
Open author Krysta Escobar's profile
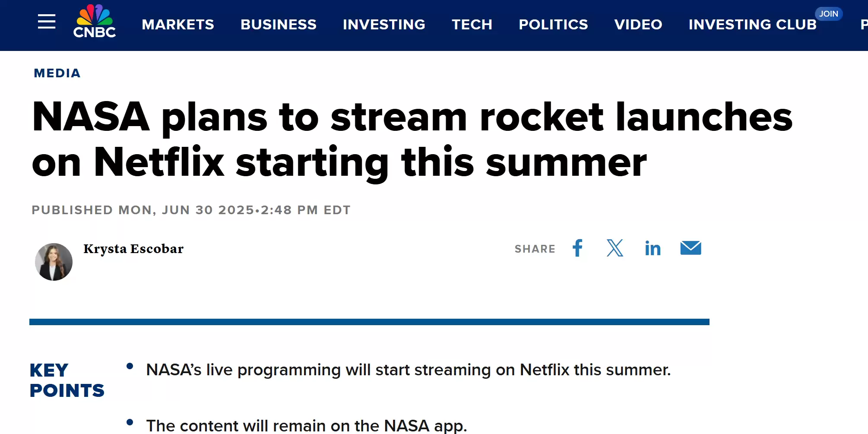pos(133,249)
